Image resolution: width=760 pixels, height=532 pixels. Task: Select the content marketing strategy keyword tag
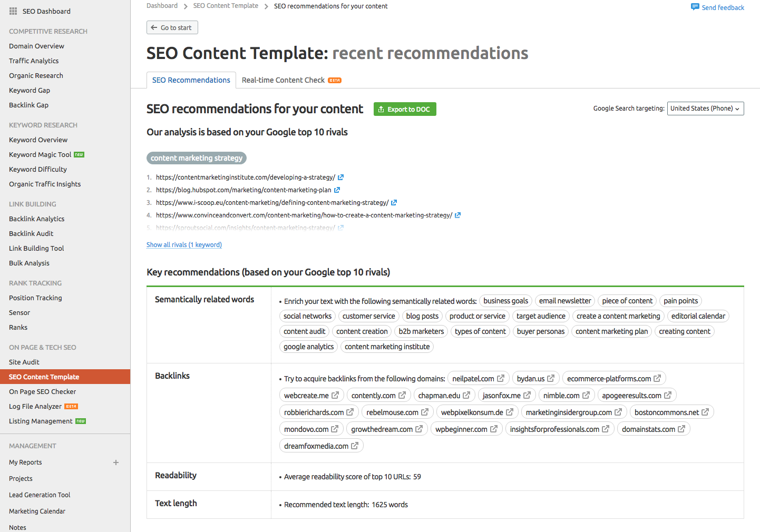[197, 158]
